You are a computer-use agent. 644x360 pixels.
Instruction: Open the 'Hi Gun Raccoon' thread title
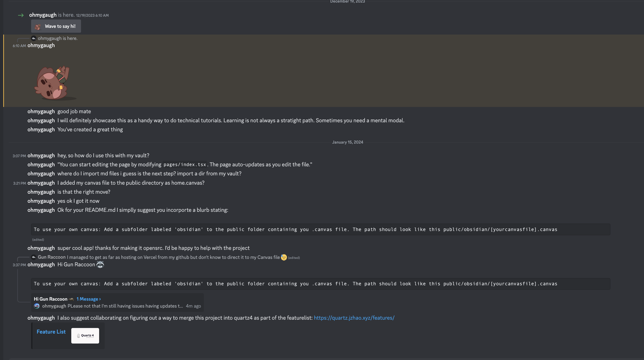(x=51, y=299)
